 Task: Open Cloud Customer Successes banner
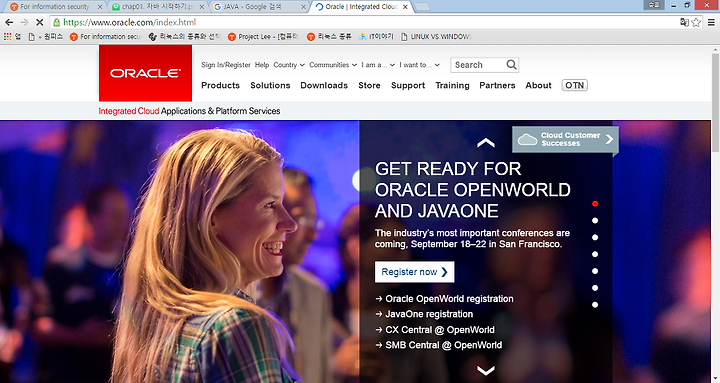[x=565, y=139]
